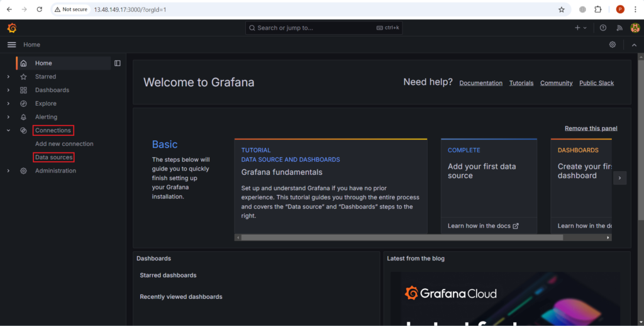Click the Grafana Cloud blog image
This screenshot has height=326, width=644.
click(x=505, y=298)
